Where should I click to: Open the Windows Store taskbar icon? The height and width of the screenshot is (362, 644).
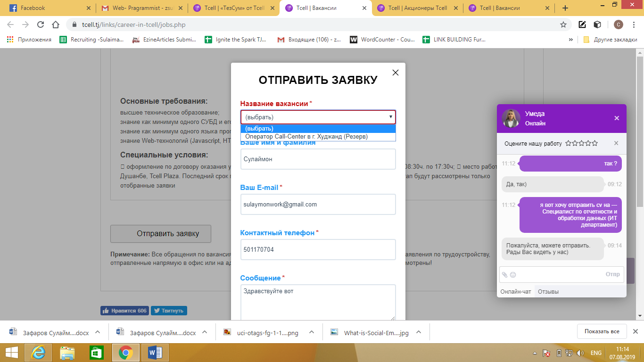coord(96,353)
